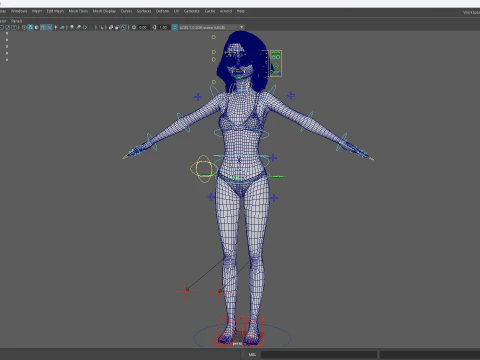Open the Arnold menu
Image resolution: width=480 pixels, height=360 pixels.
click(x=226, y=11)
